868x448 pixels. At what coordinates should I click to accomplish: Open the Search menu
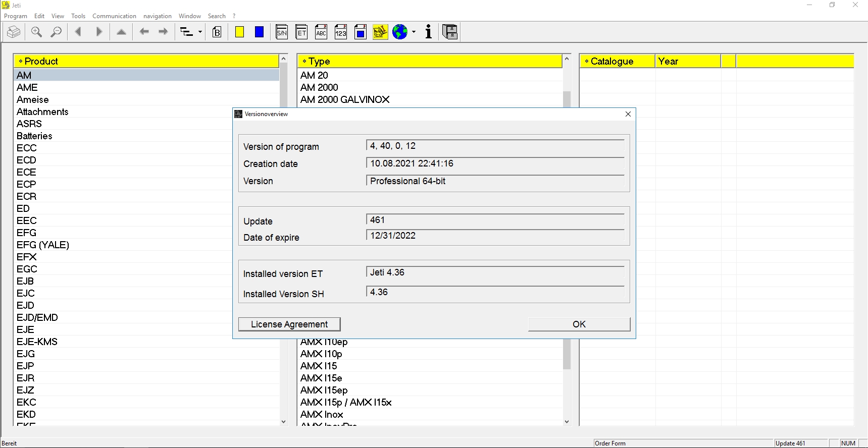217,16
